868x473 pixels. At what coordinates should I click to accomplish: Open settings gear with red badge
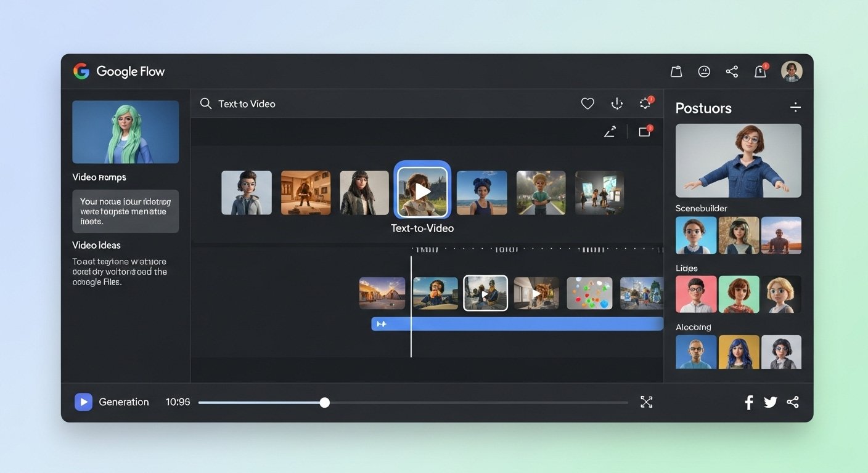645,103
